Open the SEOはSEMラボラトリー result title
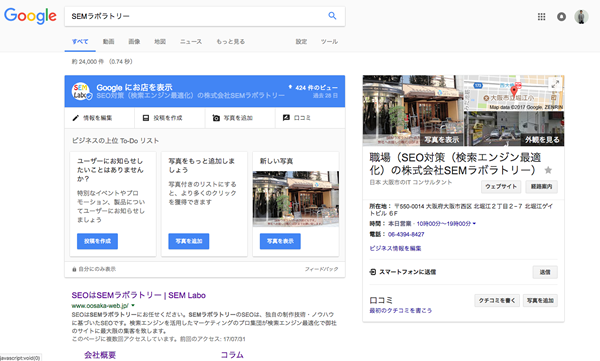Image resolution: width=600 pixels, height=361 pixels. 139,295
